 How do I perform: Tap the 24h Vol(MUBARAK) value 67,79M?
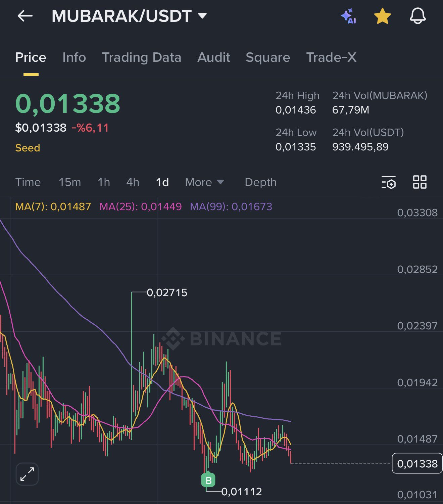pos(351,110)
